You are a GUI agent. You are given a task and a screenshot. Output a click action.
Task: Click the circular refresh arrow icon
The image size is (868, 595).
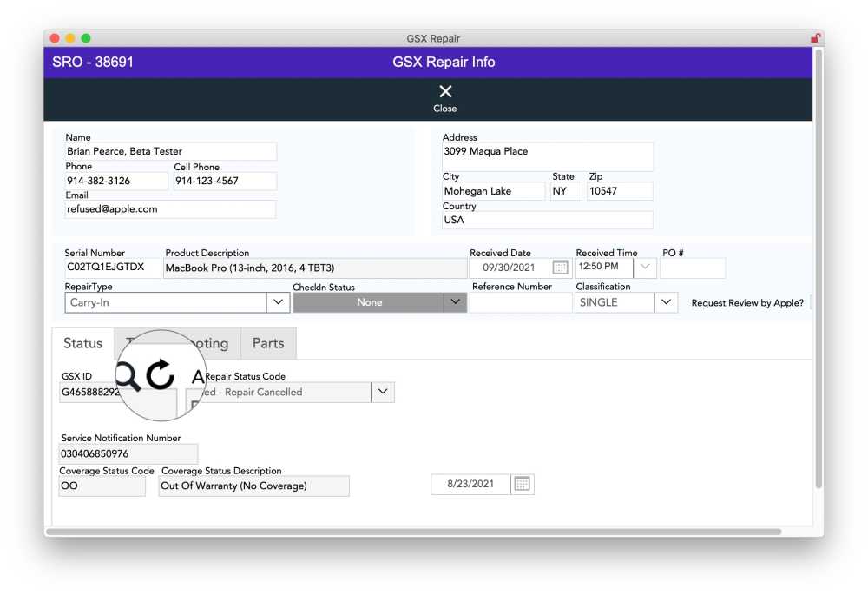coord(161,375)
